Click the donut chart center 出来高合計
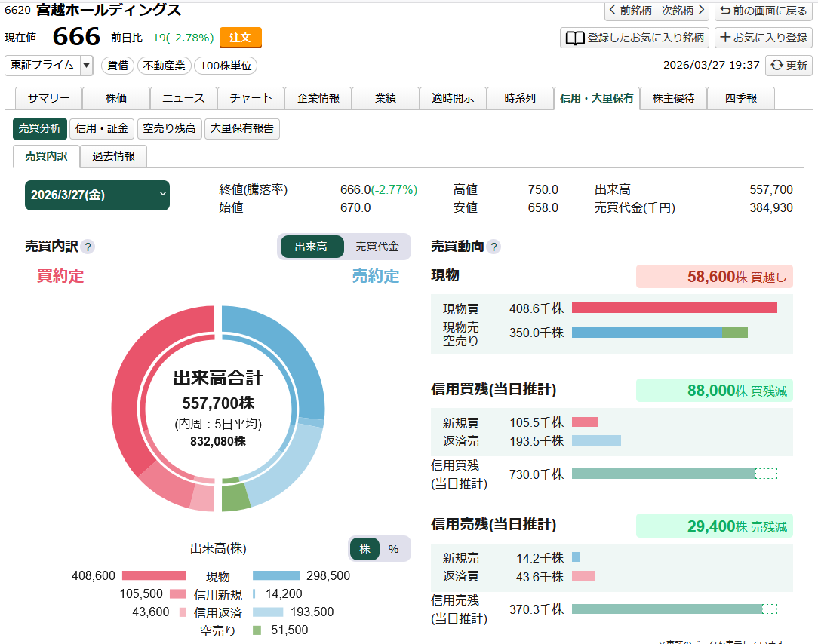Viewport: 818px width, 644px height. [x=218, y=377]
